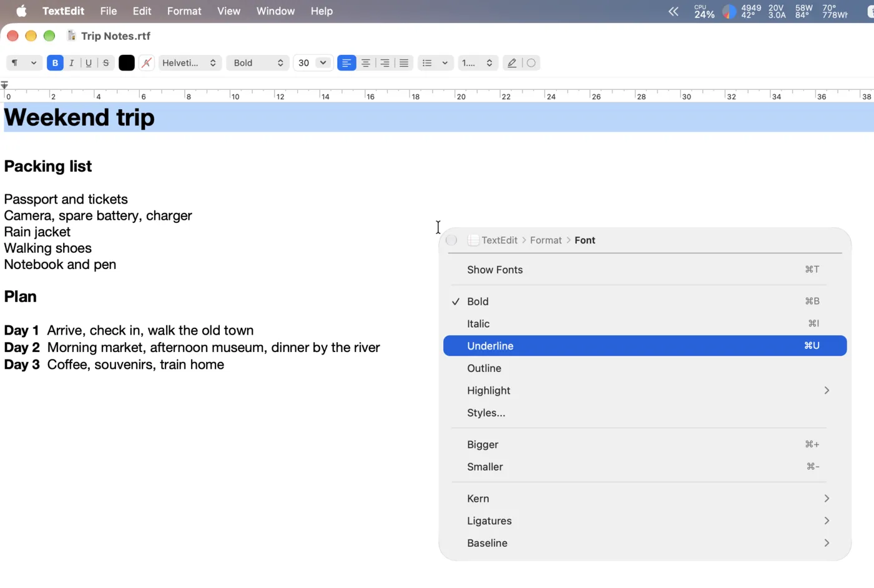Open the black text color swatch
This screenshot has width=874, height=588.
pyautogui.click(x=127, y=63)
